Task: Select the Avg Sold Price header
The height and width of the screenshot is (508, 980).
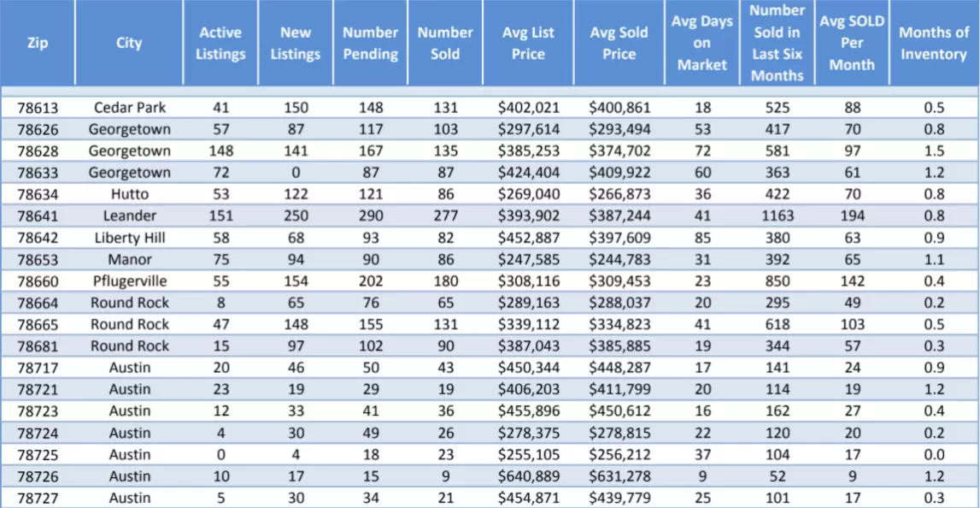Action: 619,43
